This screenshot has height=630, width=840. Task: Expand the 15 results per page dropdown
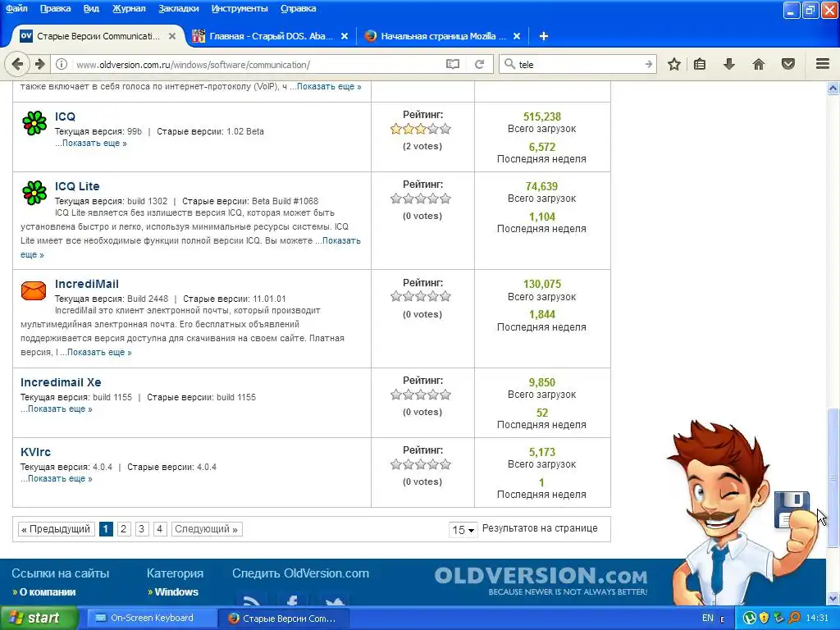click(463, 529)
